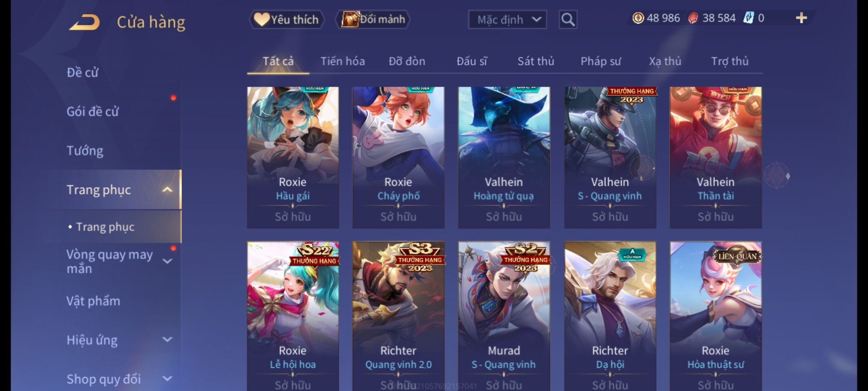Open Gói đề cử sidebar entry
The height and width of the screenshot is (391, 868).
pyautogui.click(x=93, y=112)
